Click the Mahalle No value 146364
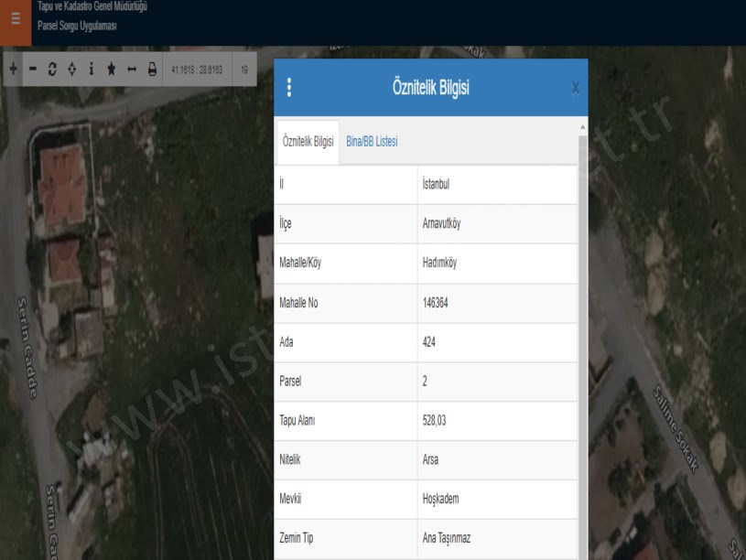Image resolution: width=746 pixels, height=560 pixels. [436, 303]
